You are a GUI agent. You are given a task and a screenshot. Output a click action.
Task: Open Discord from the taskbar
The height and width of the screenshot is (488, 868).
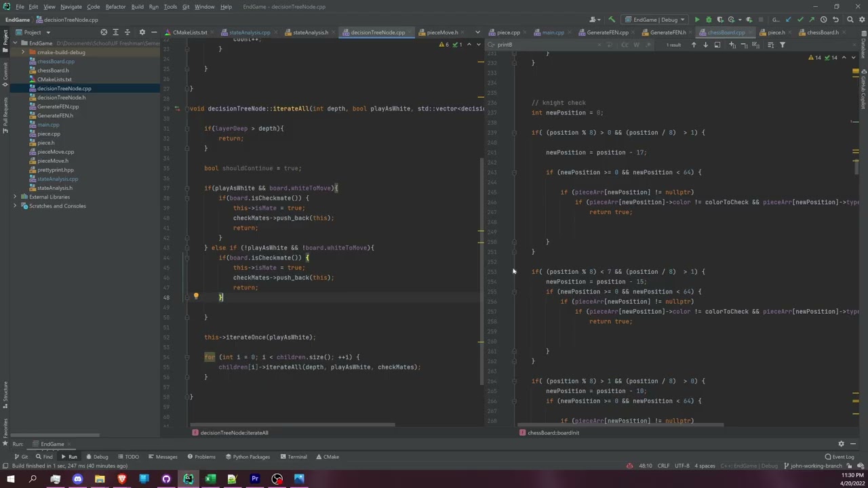click(77, 479)
